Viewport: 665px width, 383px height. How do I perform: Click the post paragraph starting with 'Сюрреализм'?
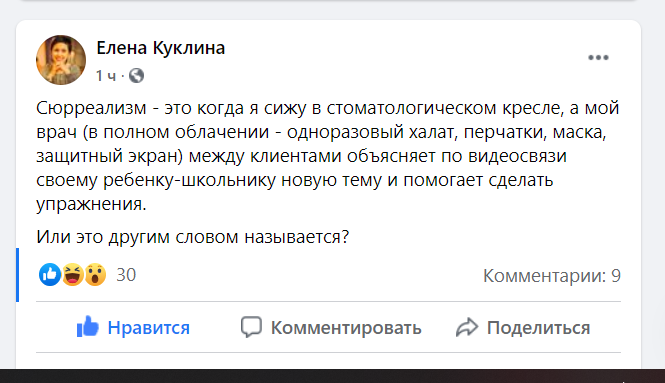pyautogui.click(x=328, y=156)
